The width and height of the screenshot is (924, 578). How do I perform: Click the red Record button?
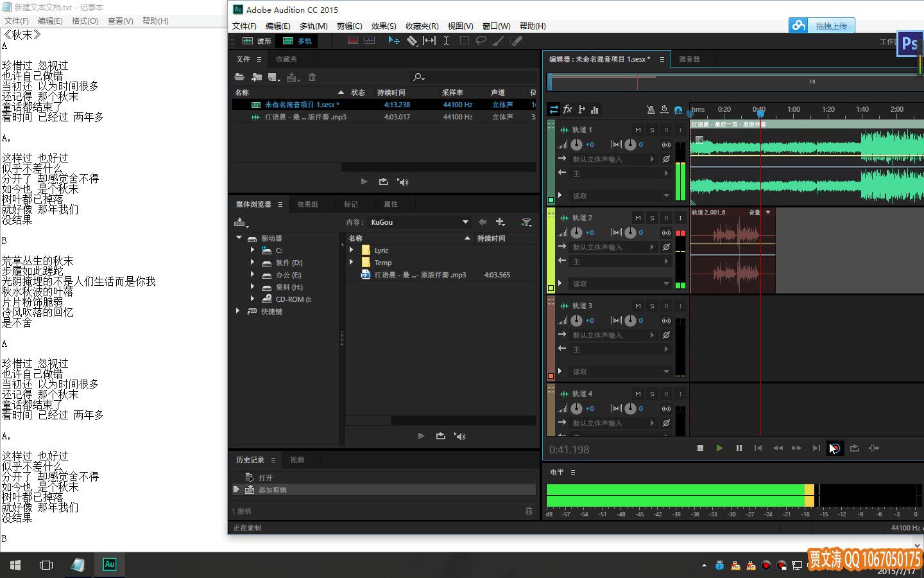click(835, 448)
